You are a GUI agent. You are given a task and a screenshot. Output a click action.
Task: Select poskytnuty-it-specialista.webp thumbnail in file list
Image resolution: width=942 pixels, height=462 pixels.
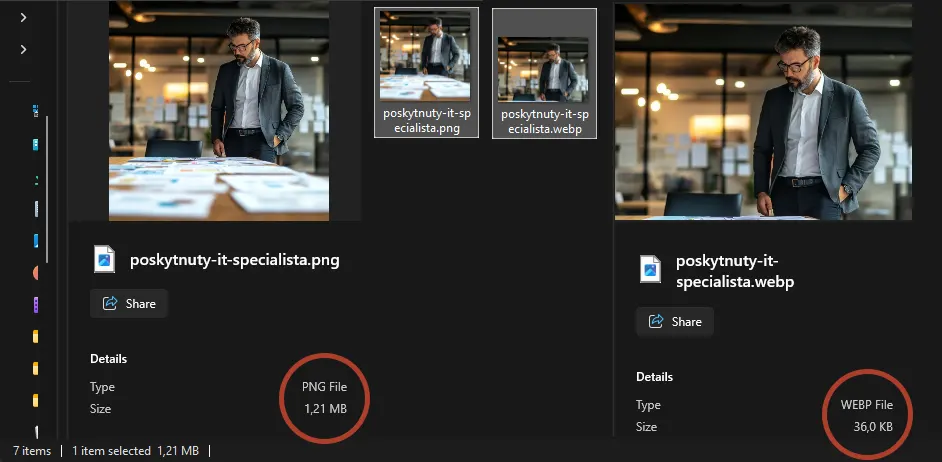[544, 72]
